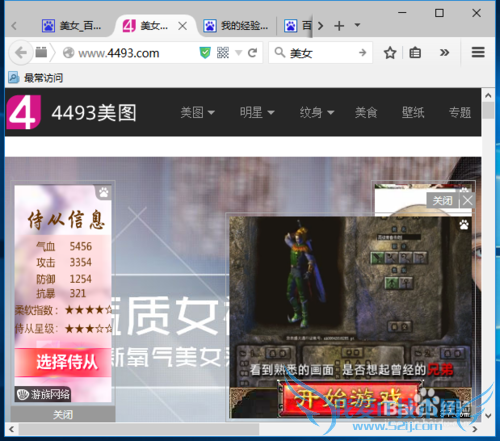This screenshot has height=441, width=500.
Task: Click the 开始游戏 start game button
Action: tap(350, 398)
